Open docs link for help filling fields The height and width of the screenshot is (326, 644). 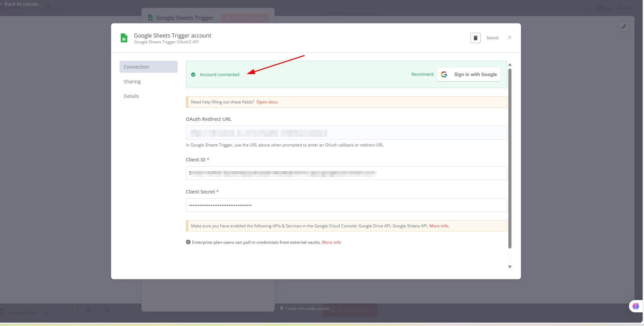pyautogui.click(x=267, y=102)
